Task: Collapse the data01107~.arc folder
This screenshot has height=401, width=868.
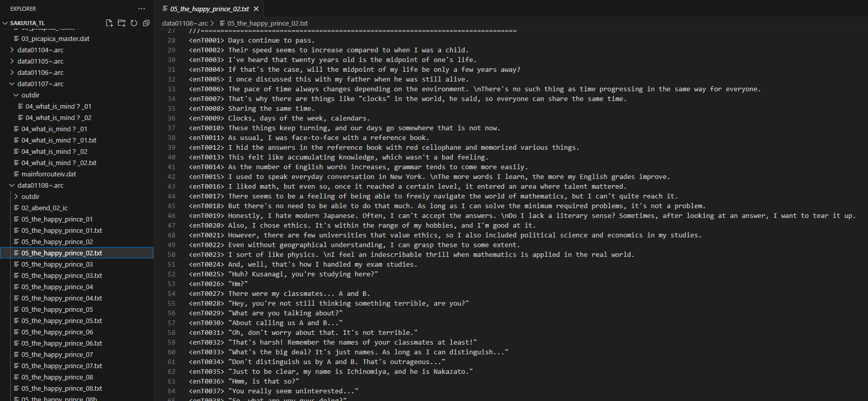Action: [x=12, y=84]
